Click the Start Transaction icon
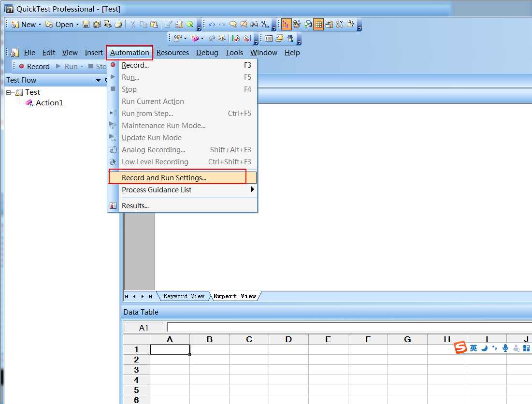The image size is (532, 404). (x=236, y=38)
